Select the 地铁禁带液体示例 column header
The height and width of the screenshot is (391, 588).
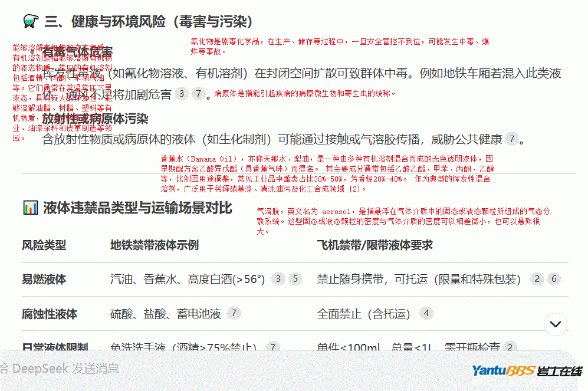[x=155, y=245]
